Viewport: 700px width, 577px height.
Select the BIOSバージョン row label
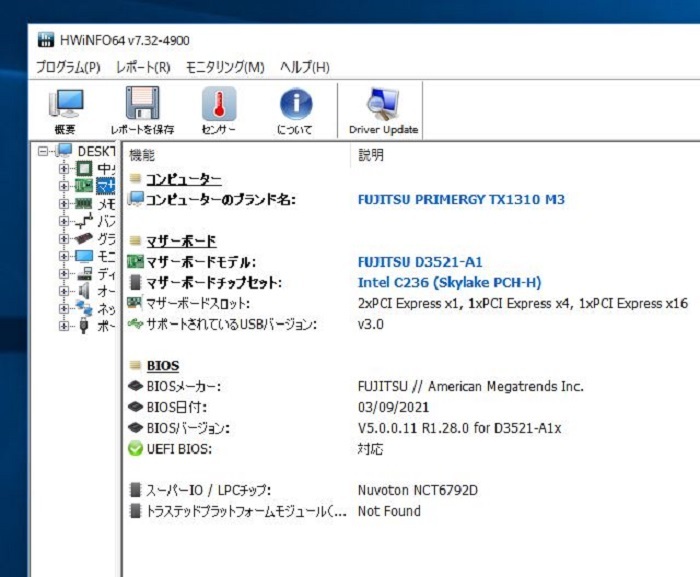coord(188,428)
